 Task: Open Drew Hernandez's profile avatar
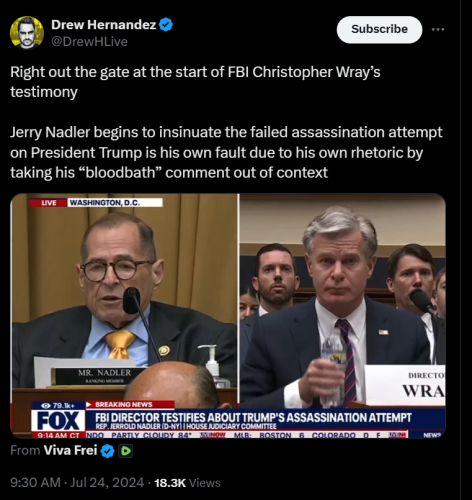click(x=27, y=32)
